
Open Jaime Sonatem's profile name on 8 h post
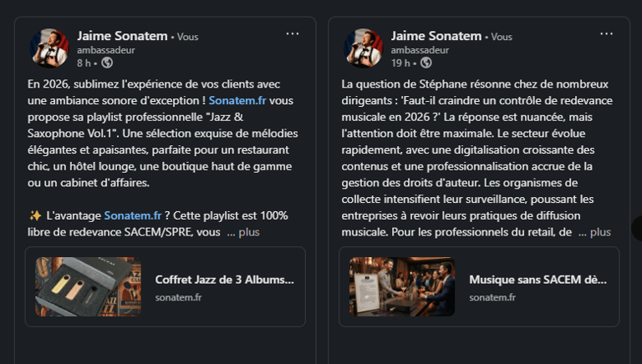point(122,36)
